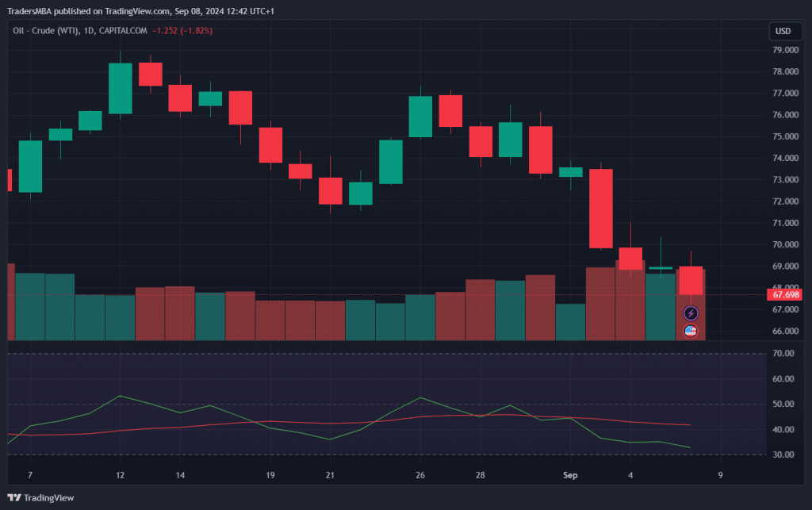Click the 76.000 price axis label
Image resolution: width=812 pixels, height=510 pixels.
click(x=786, y=115)
